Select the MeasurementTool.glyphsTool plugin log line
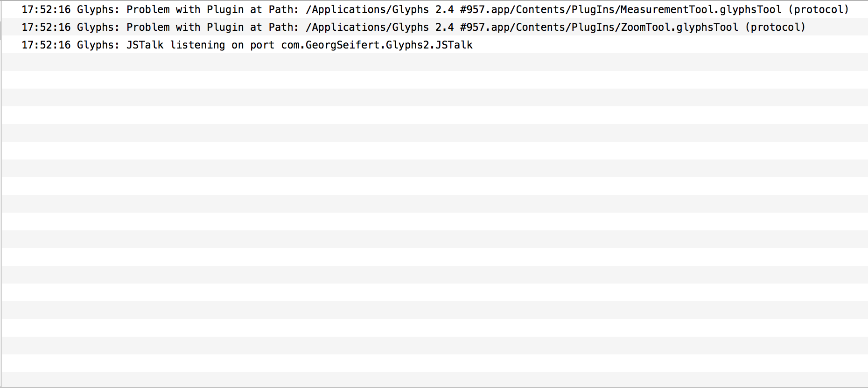 [x=434, y=9]
